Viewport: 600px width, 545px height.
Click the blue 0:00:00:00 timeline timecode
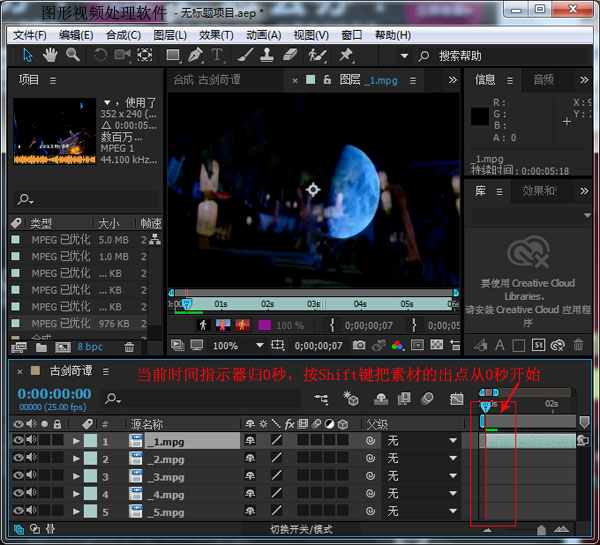click(x=54, y=394)
